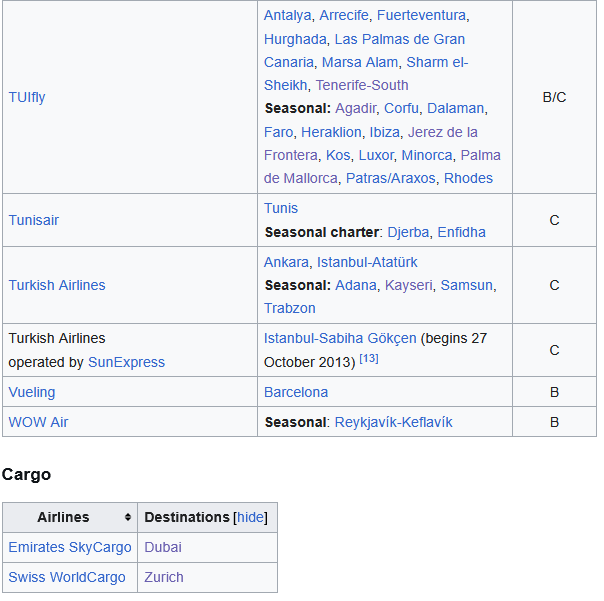Click the Swiss WorldCargo link
Image resolution: width=604 pixels, height=601 pixels.
67,577
